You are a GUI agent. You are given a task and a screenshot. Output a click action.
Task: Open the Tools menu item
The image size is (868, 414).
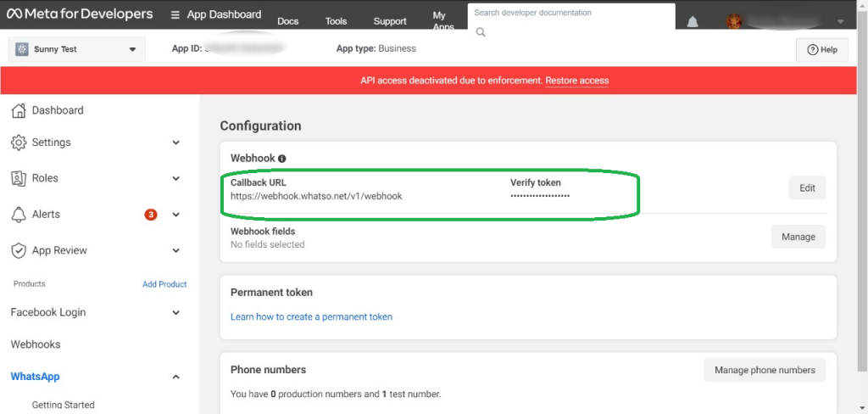[336, 21]
